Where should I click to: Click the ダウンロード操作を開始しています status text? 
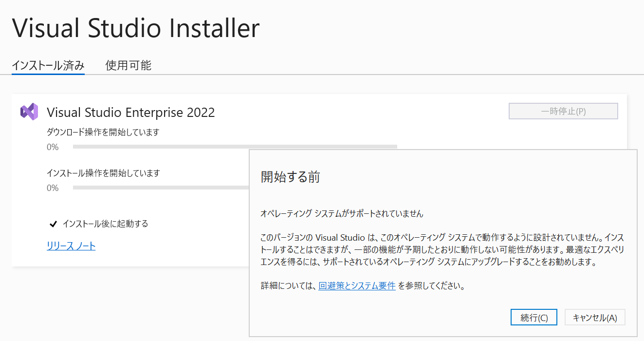pos(103,132)
